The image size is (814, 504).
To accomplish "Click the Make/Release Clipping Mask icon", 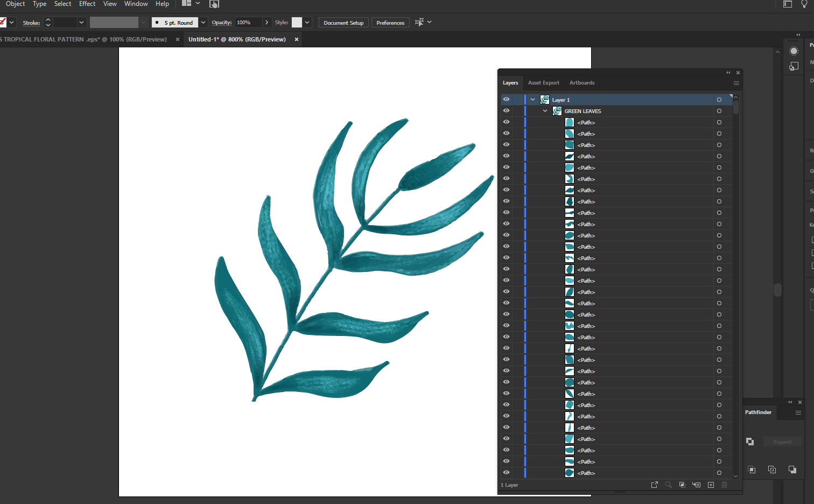I will click(682, 485).
